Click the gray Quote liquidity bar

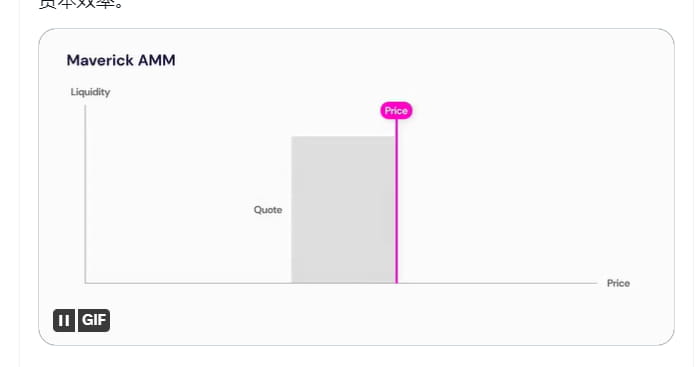click(343, 210)
